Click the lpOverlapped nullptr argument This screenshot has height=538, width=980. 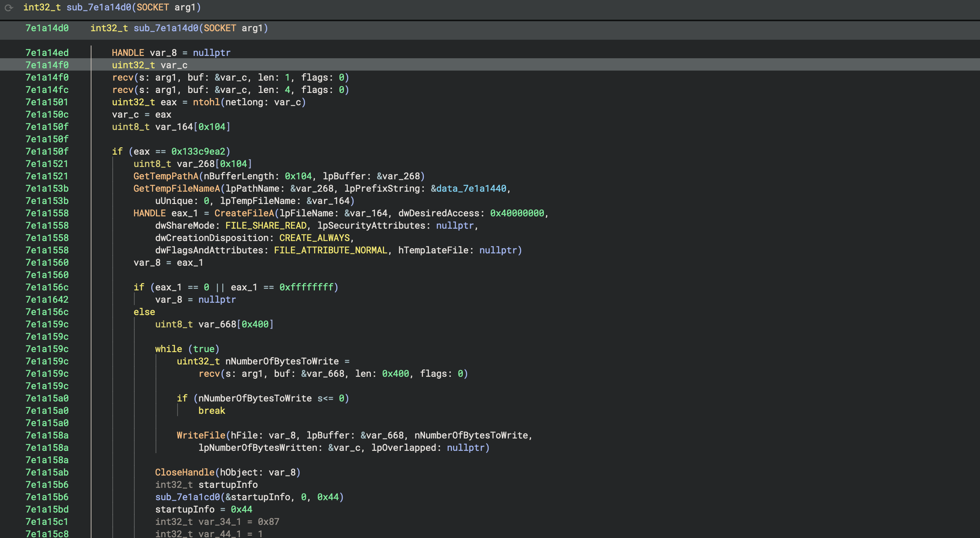pos(465,448)
